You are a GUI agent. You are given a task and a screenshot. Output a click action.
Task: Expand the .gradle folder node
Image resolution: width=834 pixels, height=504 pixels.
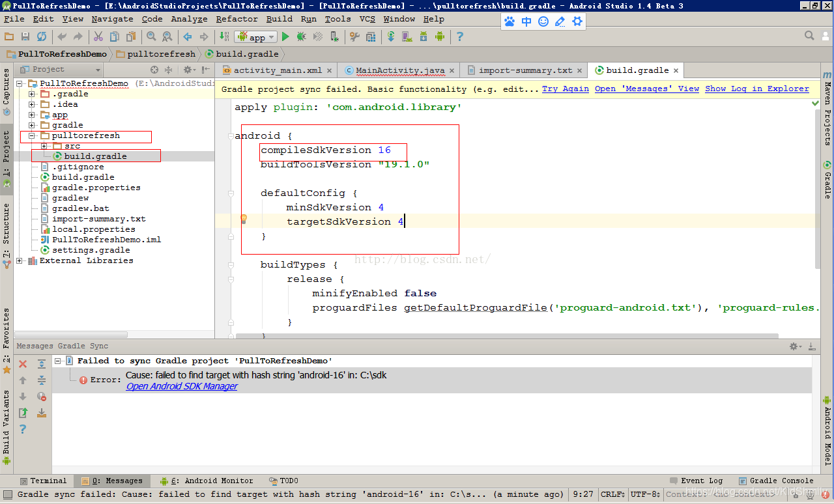32,94
